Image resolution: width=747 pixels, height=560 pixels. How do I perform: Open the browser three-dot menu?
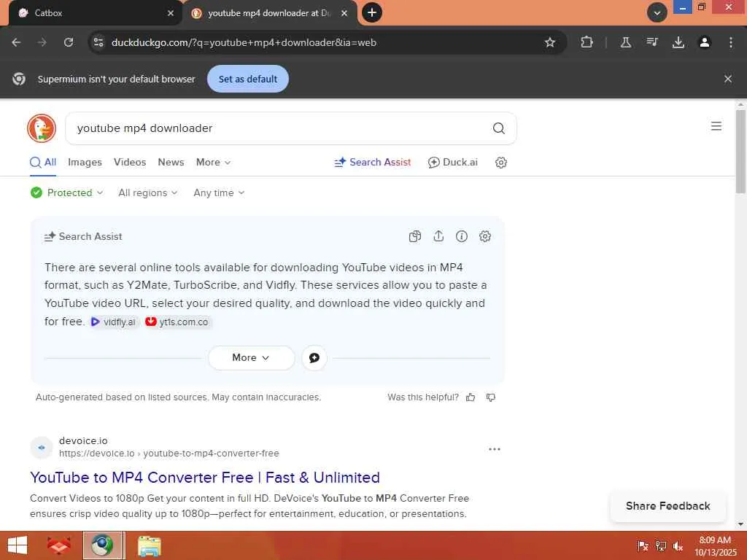pos(730,42)
